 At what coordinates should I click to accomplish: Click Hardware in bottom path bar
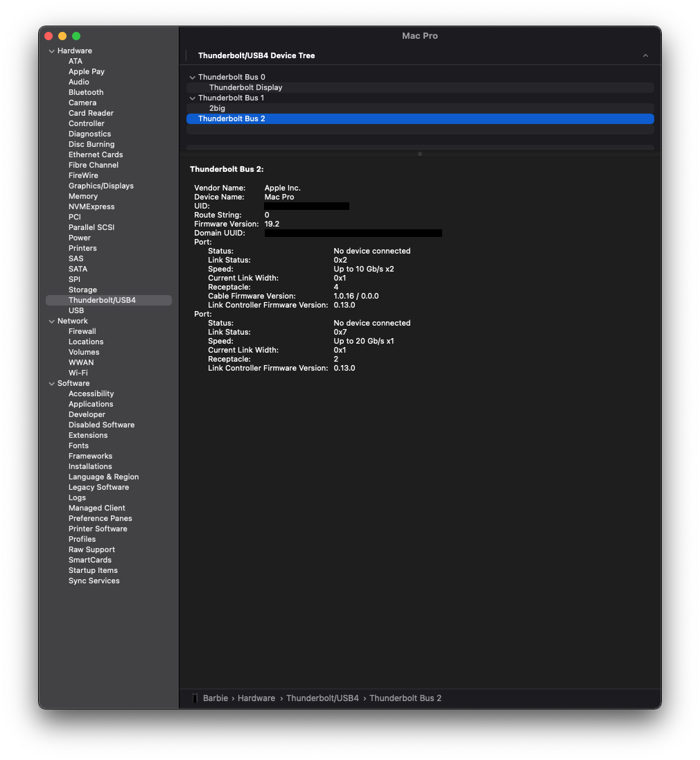click(256, 698)
